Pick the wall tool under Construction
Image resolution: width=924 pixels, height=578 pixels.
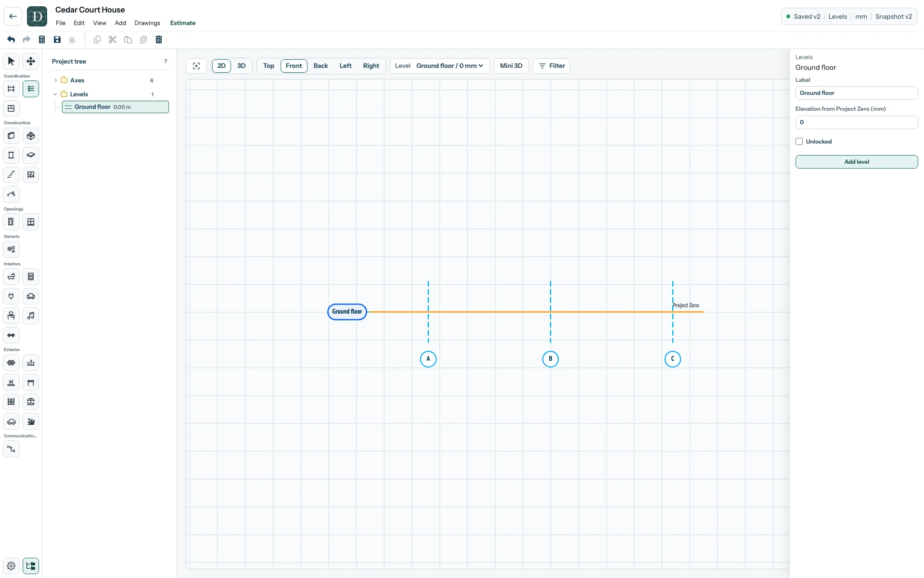click(x=11, y=136)
